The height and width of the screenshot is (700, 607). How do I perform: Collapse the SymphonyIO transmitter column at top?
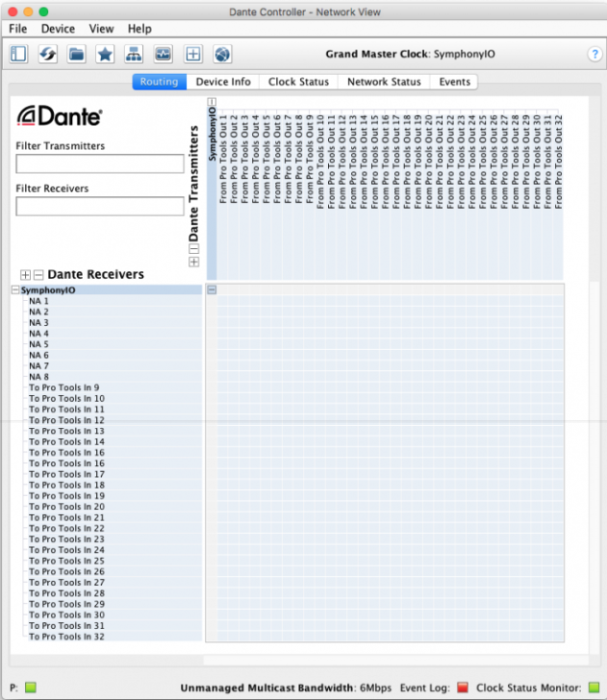tap(212, 101)
